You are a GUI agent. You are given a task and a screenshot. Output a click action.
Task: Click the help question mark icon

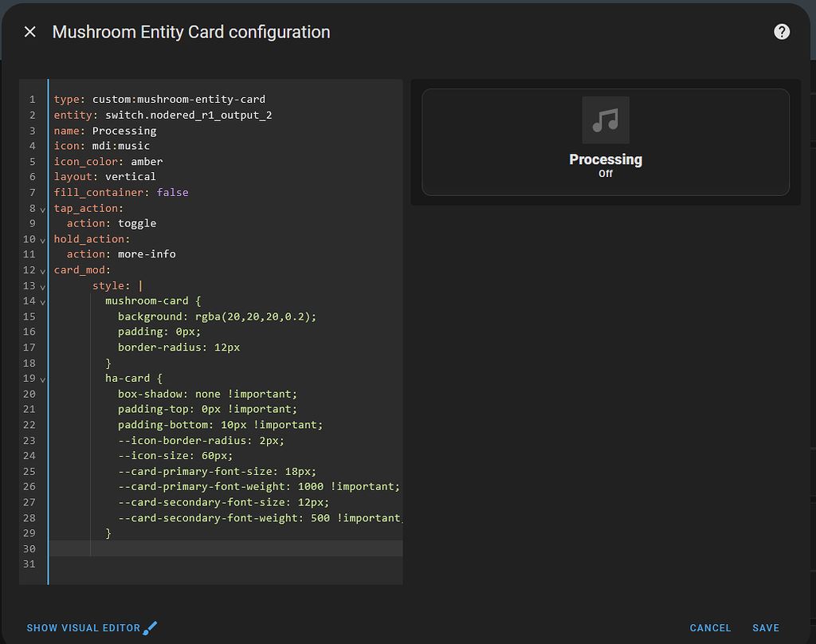click(x=782, y=32)
